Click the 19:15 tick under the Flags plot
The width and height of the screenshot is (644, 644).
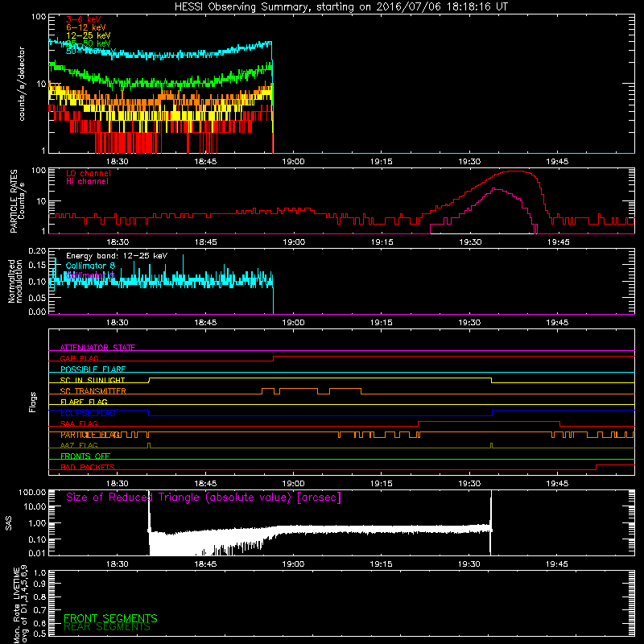(x=382, y=484)
